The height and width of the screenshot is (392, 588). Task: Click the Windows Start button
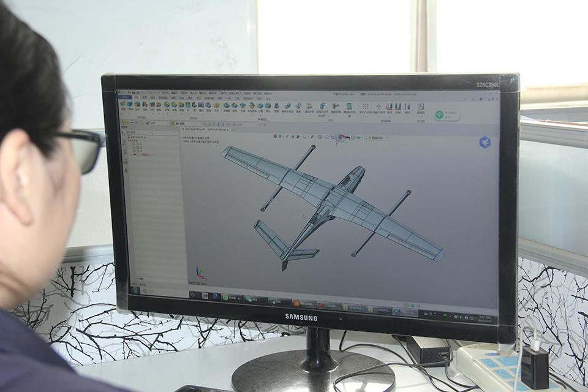[135, 290]
